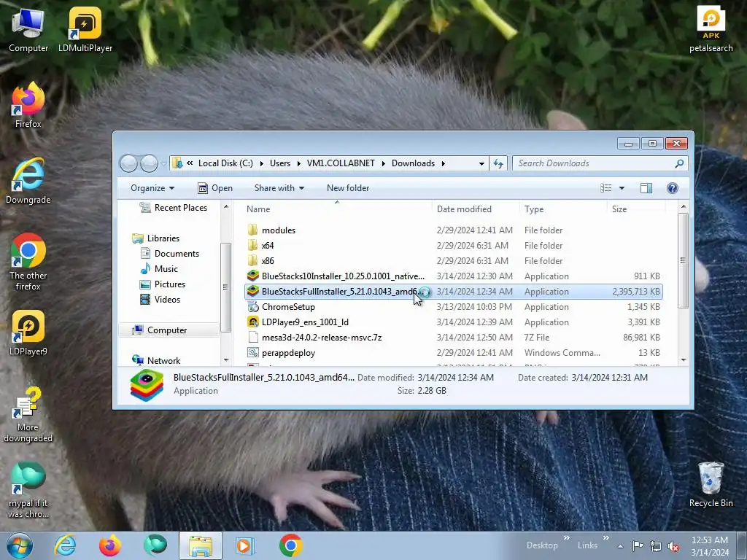This screenshot has width=747, height=560.
Task: Click the Search Downloads input field
Action: coord(595,163)
